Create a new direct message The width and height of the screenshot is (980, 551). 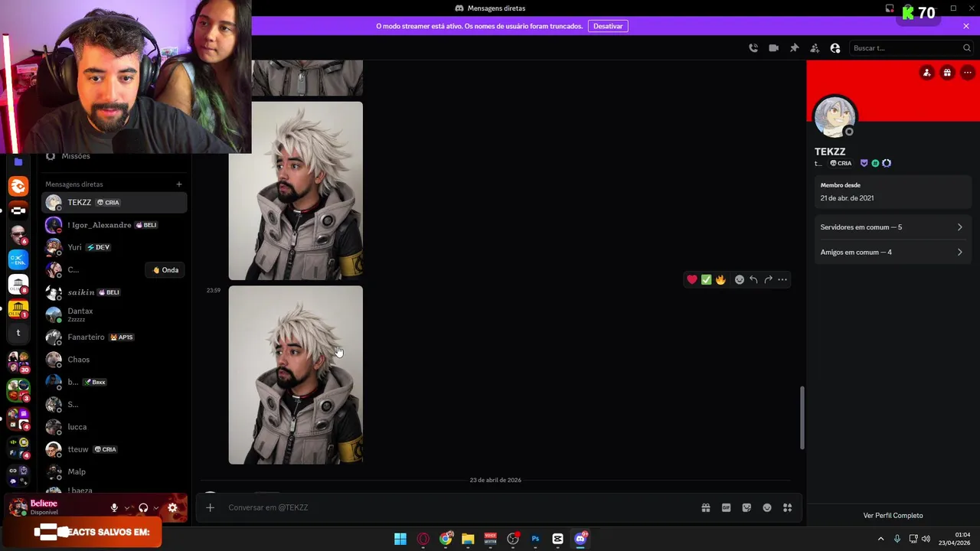tap(179, 184)
